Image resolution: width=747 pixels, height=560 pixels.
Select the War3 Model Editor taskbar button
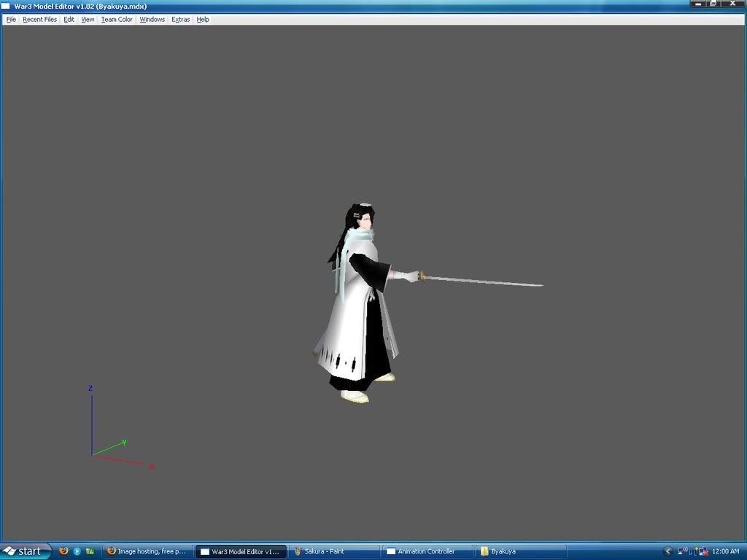241,551
